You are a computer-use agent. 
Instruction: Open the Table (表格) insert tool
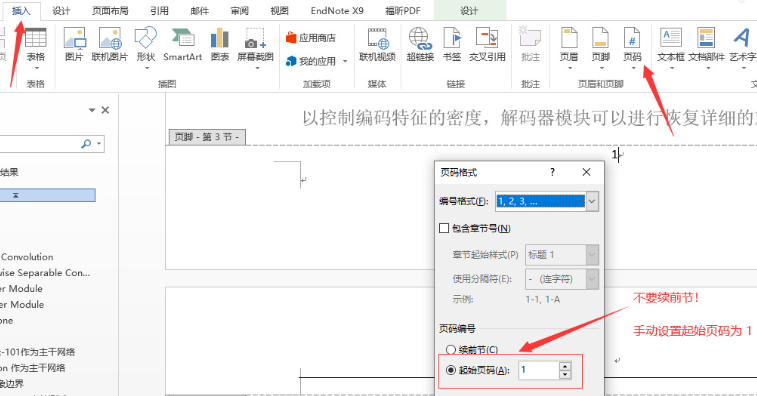[x=35, y=48]
